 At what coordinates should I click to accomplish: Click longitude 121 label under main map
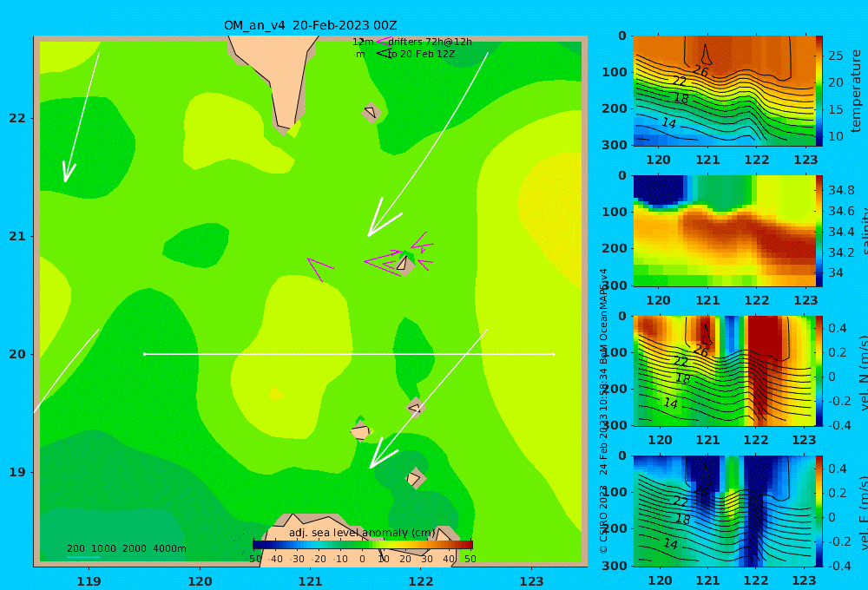coord(310,581)
